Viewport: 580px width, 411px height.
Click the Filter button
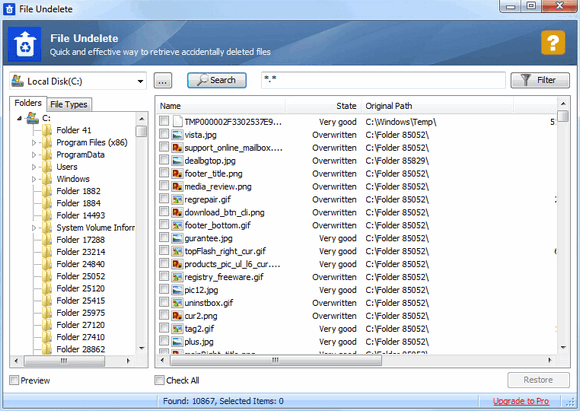coord(540,80)
